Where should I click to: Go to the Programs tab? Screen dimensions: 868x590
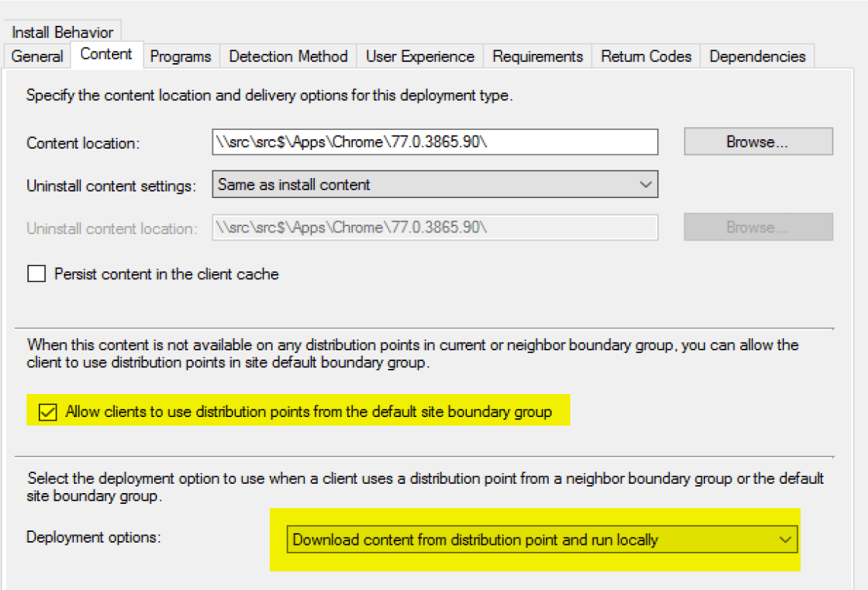181,56
